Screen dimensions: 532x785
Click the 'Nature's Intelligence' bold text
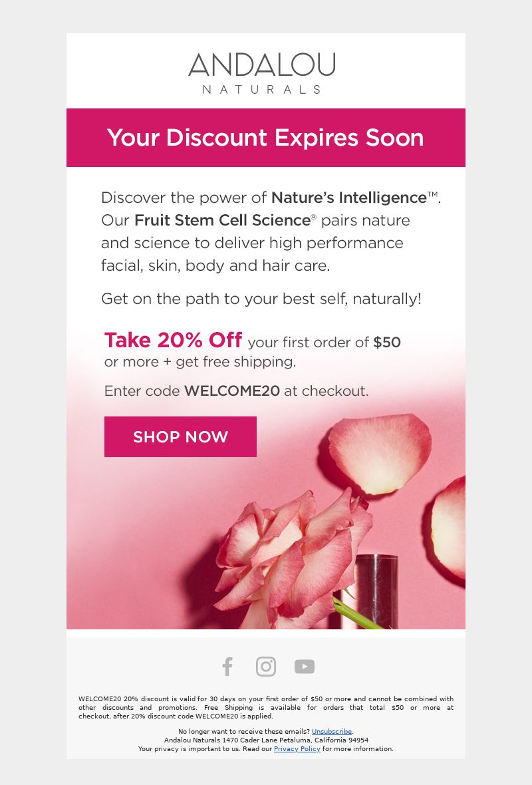(349, 198)
